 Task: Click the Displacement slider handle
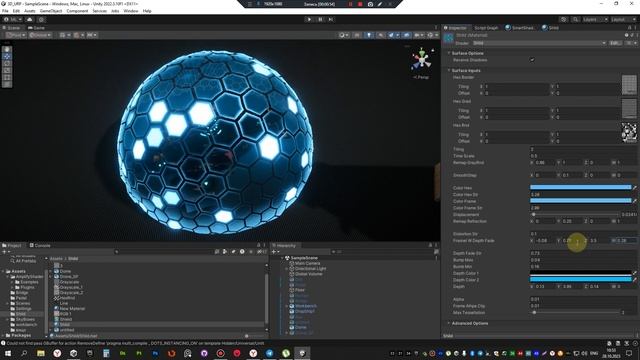533,214
